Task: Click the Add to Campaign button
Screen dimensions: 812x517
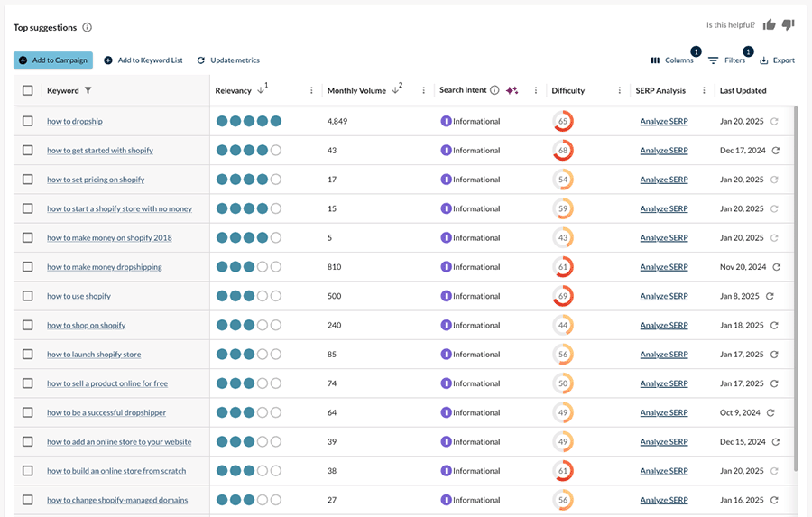Action: point(53,60)
